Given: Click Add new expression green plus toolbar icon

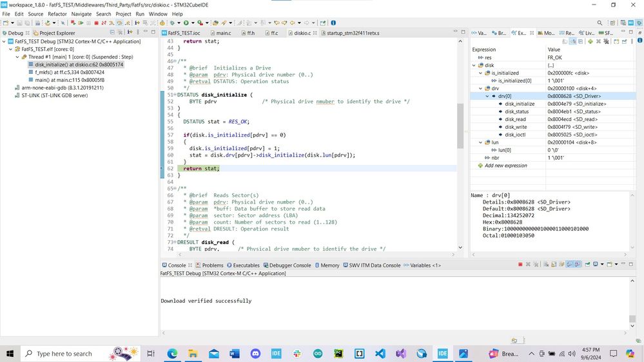Looking at the screenshot, I should coord(590,41).
